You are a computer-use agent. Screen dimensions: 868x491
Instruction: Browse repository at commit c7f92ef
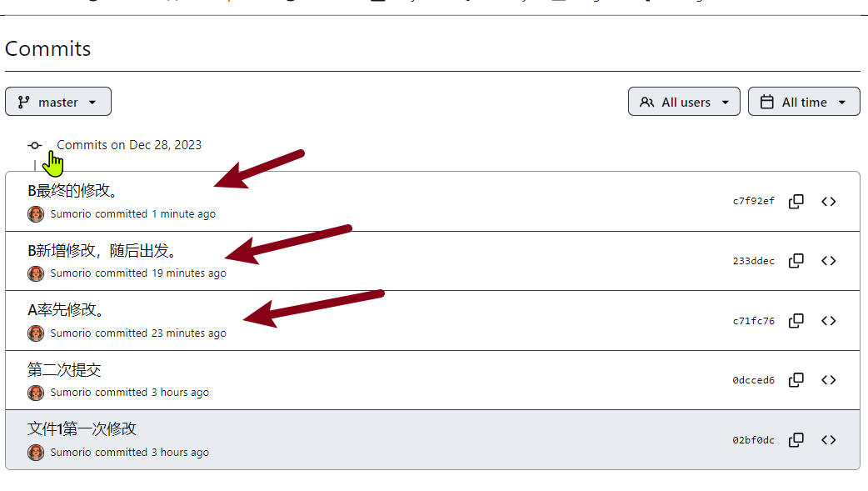829,201
